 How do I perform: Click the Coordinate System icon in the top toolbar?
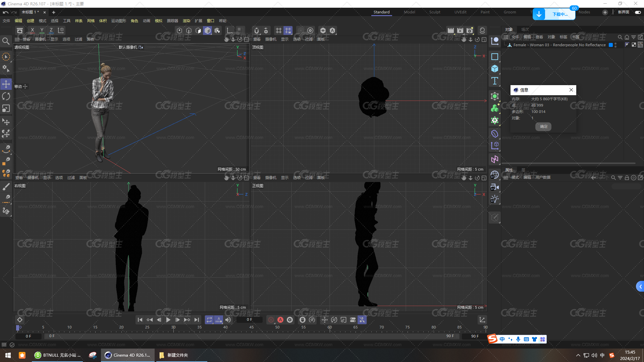[x=61, y=31]
